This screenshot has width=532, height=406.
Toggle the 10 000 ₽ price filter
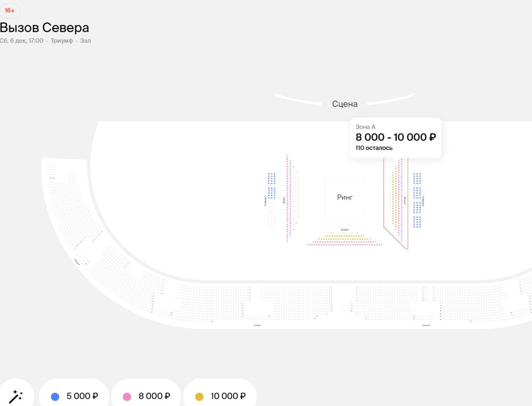click(220, 396)
